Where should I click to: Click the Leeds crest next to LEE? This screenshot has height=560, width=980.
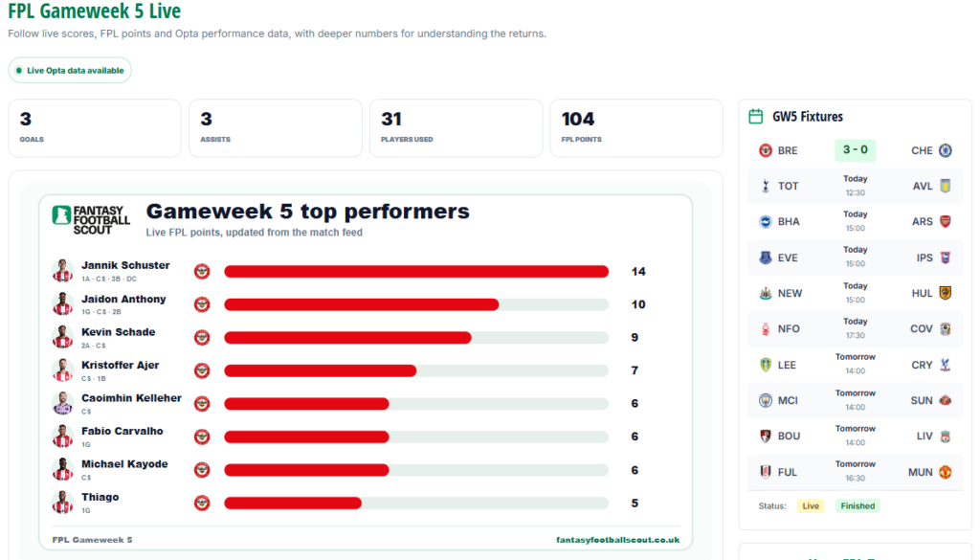click(765, 365)
